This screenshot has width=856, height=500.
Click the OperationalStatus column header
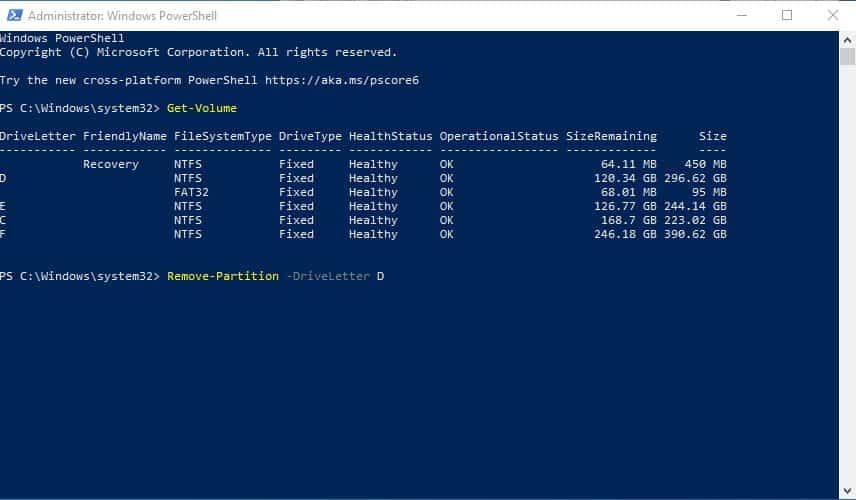click(x=499, y=136)
